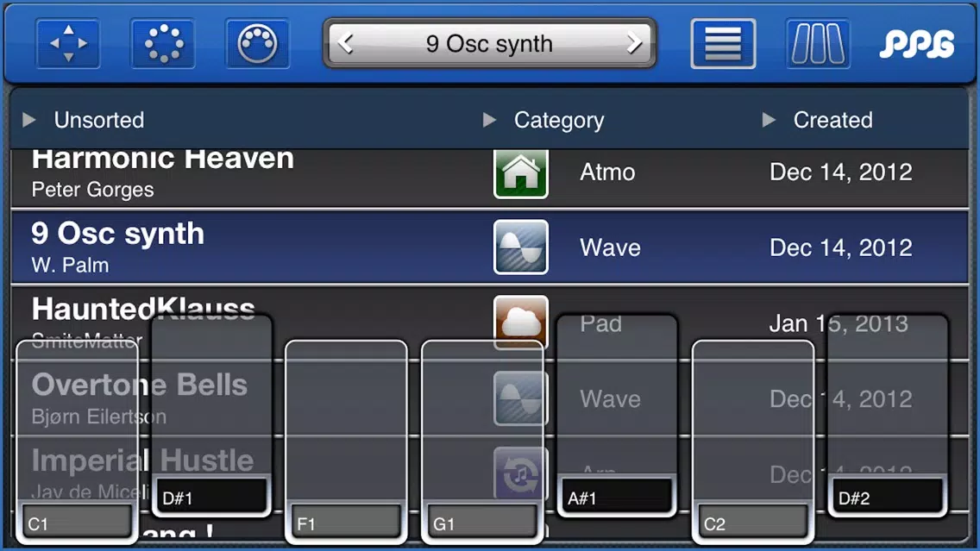Sort patches by the Created column
This screenshot has width=980, height=551.
coord(818,119)
